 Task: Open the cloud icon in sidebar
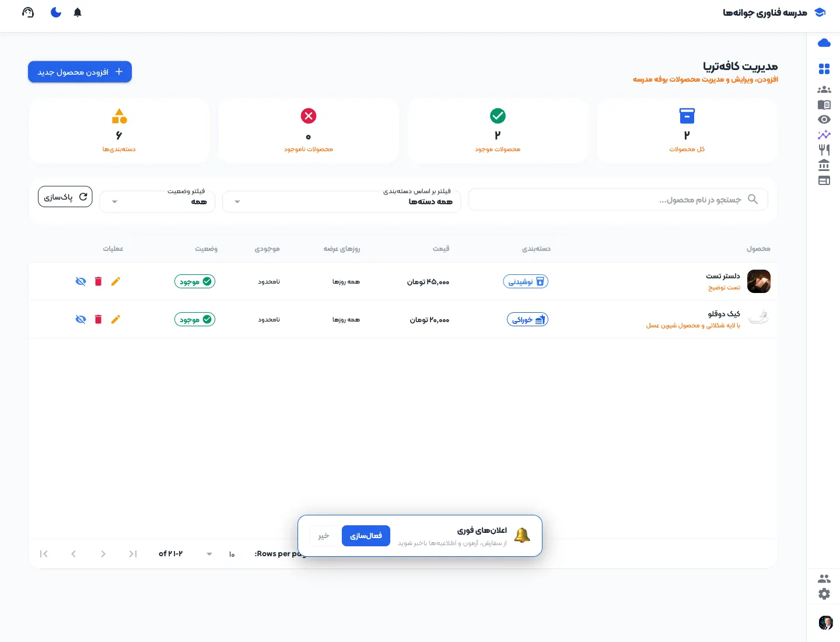pos(824,43)
